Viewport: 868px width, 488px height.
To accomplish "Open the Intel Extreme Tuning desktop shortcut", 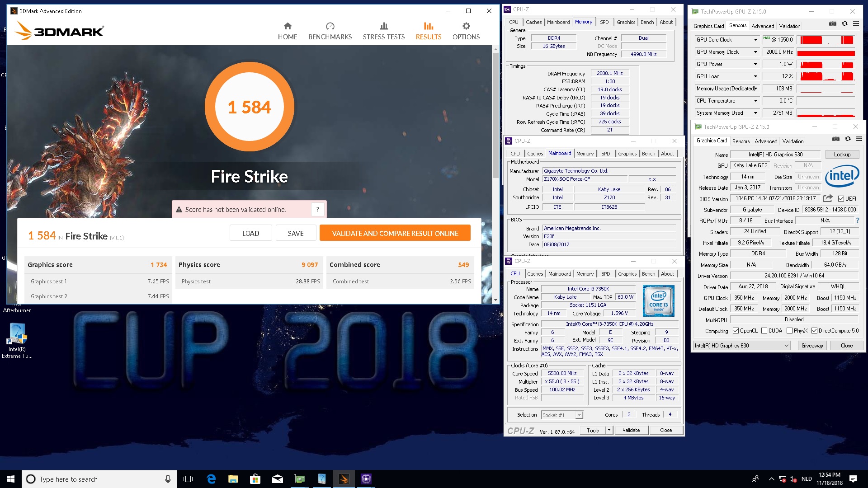I will tap(17, 341).
